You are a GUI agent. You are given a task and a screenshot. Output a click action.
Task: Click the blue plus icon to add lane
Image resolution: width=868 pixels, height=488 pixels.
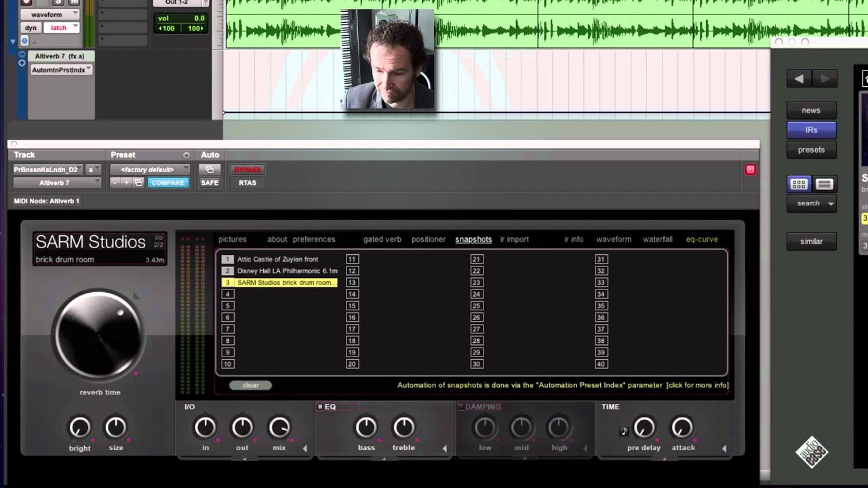[22, 63]
